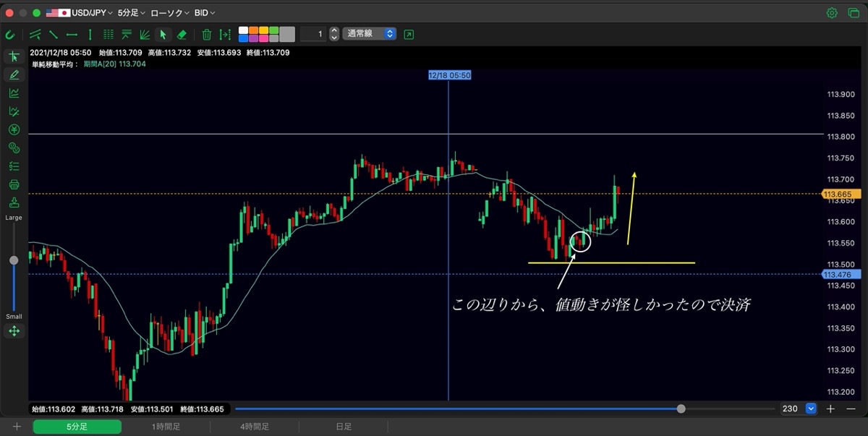This screenshot has height=436, width=868.
Task: Select the eraser tool in the drawing toolbar
Action: click(182, 34)
